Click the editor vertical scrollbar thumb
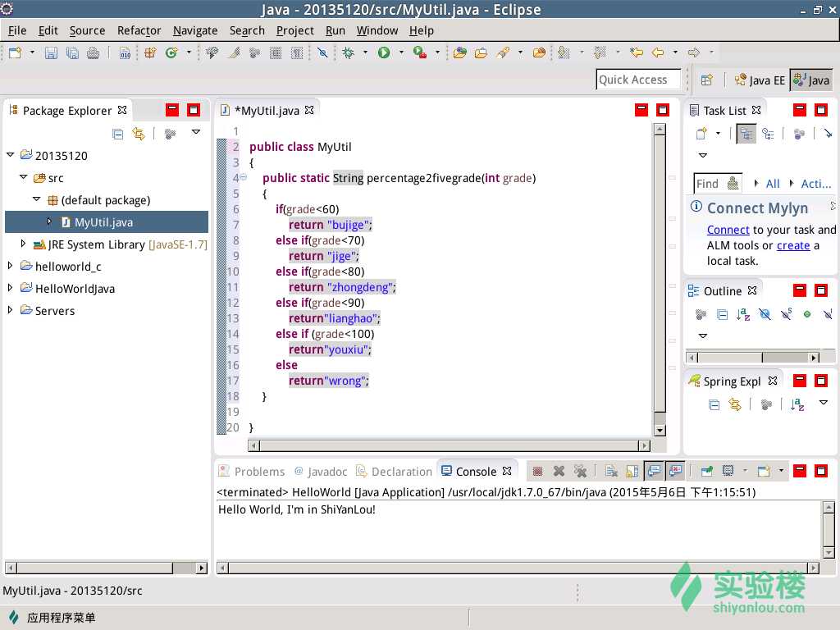The image size is (840, 630). point(660,273)
